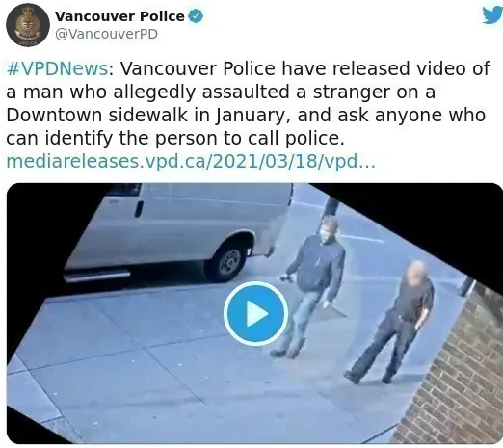This screenshot has height=448, width=503.
Task: Play the embedded surveillance video
Action: pyautogui.click(x=255, y=314)
